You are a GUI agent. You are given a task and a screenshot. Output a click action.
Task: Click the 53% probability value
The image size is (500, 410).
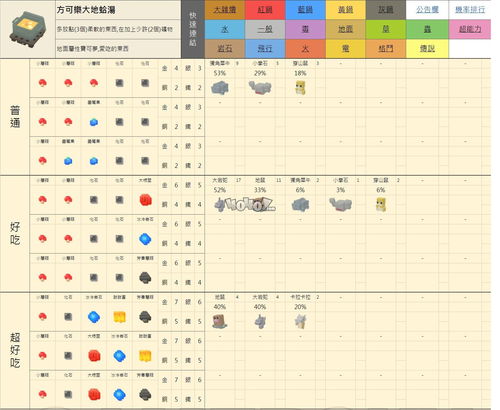click(220, 73)
